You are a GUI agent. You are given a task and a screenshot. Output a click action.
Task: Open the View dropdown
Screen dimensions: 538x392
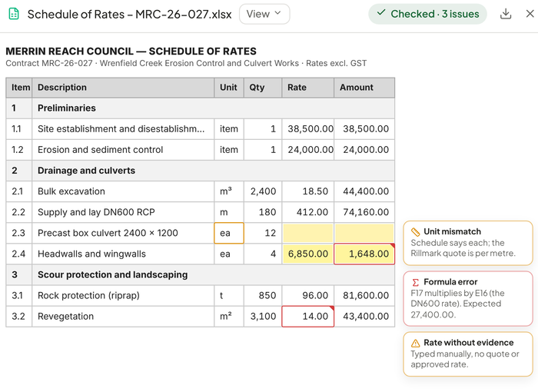[264, 14]
